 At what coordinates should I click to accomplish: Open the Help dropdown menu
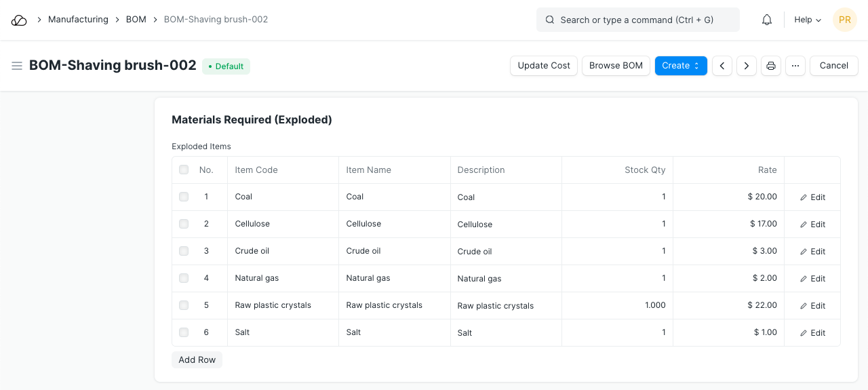click(x=808, y=20)
